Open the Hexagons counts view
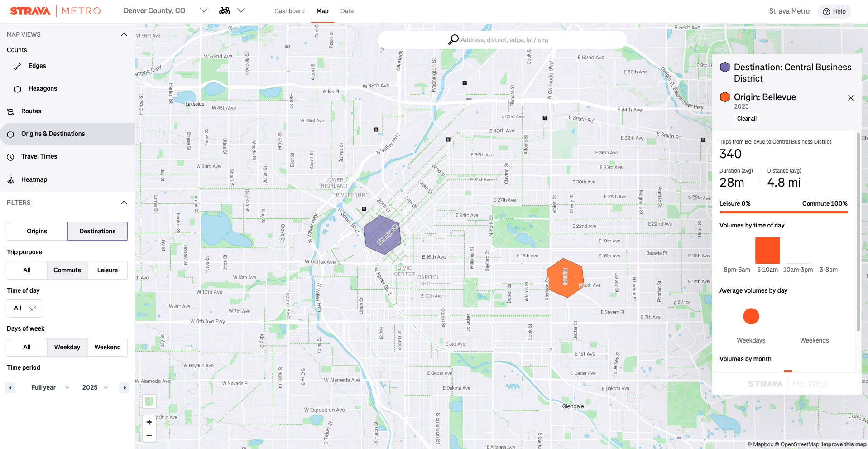This screenshot has height=449, width=868. (x=43, y=88)
